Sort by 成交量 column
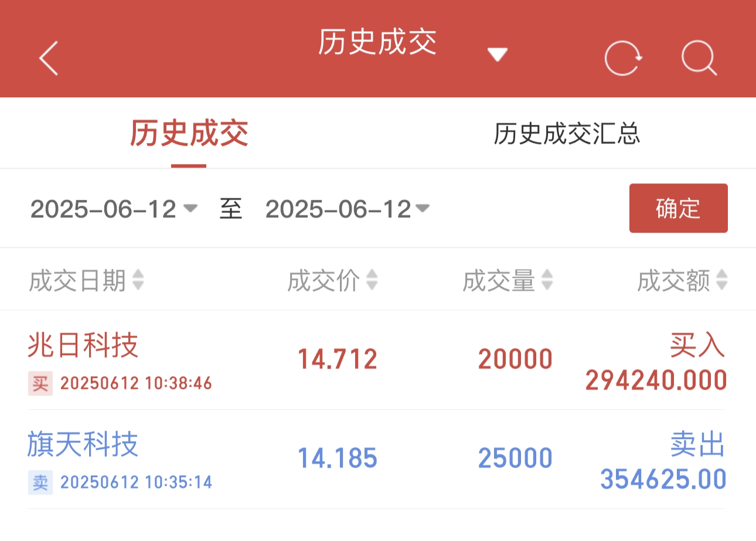 pos(508,280)
